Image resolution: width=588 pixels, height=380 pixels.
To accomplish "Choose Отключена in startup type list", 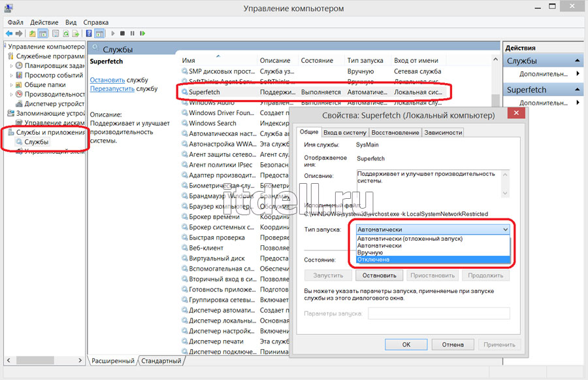I will pos(433,260).
